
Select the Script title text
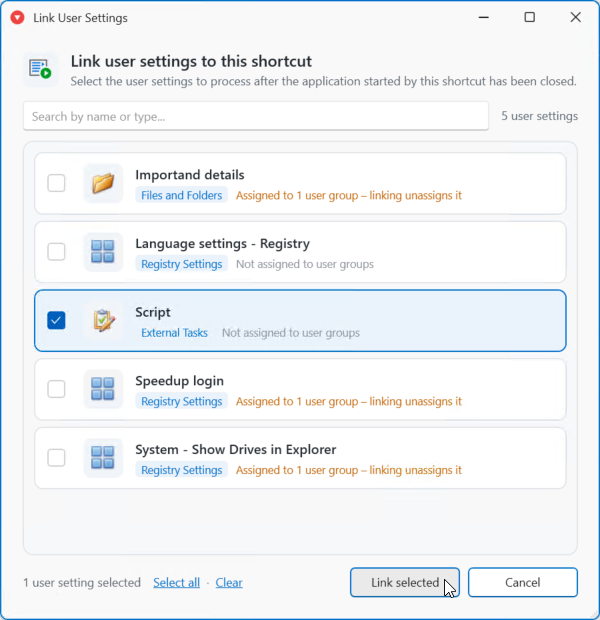point(153,312)
